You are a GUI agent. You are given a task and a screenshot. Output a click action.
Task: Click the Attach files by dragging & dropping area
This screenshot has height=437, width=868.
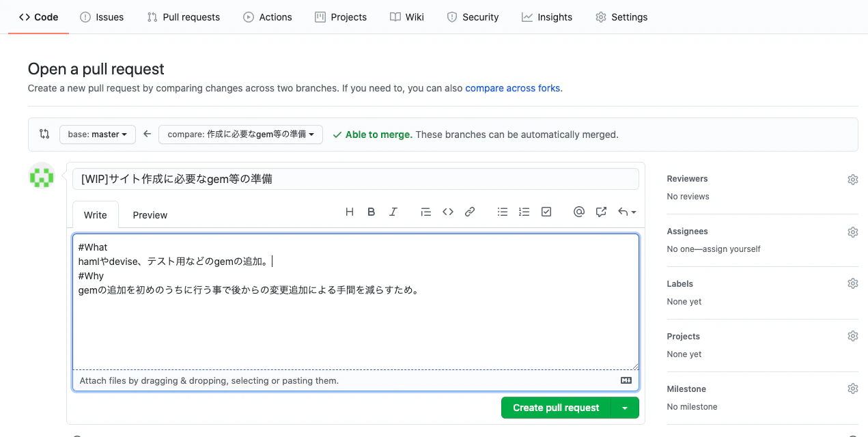[356, 380]
